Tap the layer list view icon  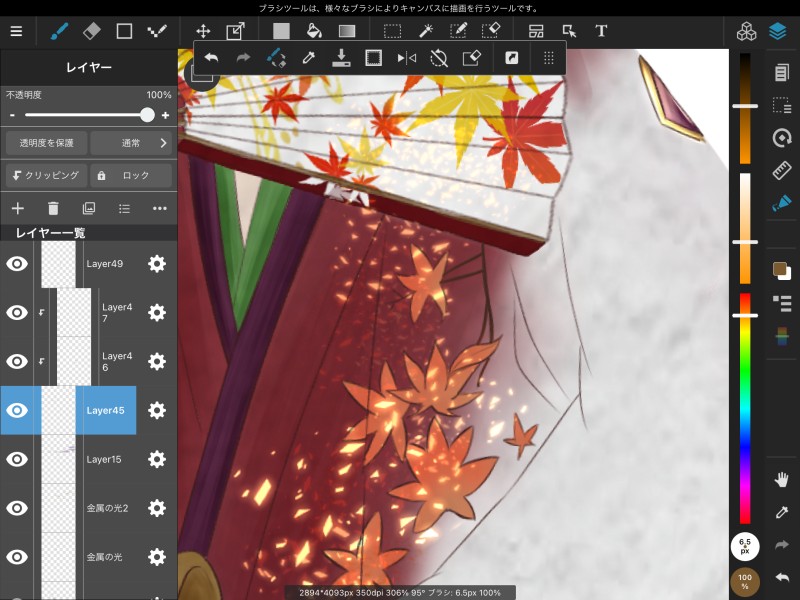click(x=124, y=208)
